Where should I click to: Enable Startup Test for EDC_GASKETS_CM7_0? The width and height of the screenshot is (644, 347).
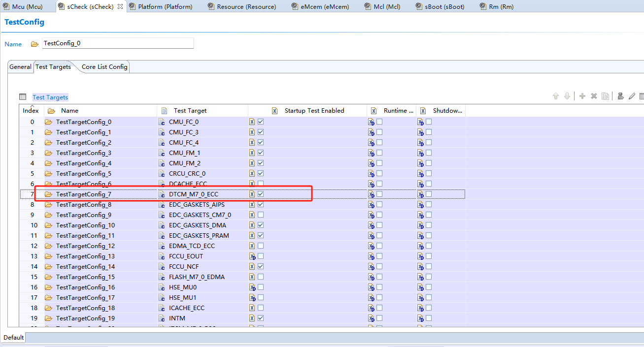[261, 215]
